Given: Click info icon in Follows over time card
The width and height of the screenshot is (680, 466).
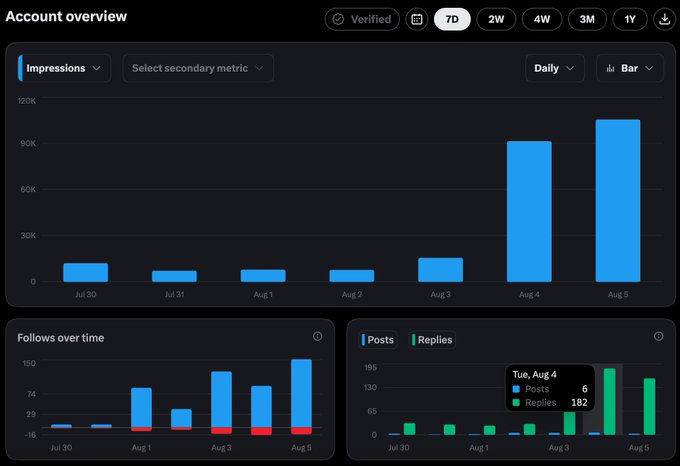Looking at the screenshot, I should tap(317, 336).
